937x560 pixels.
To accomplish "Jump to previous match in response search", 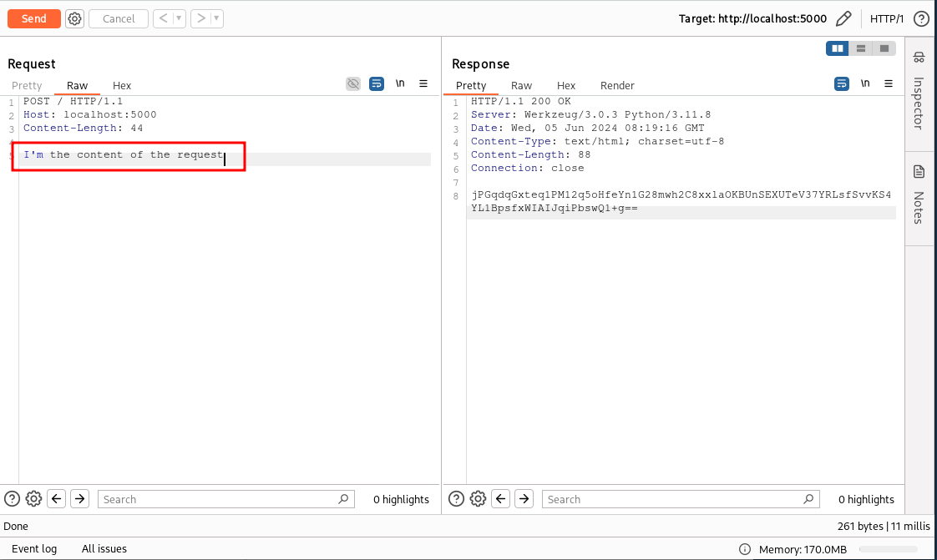I will click(x=500, y=499).
